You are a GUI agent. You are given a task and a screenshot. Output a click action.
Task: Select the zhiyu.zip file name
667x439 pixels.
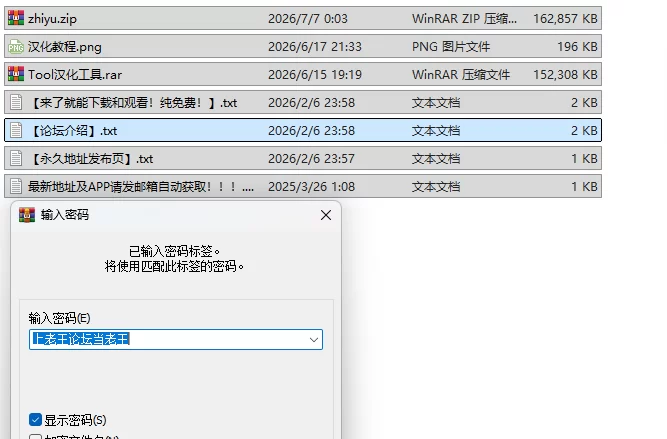coord(52,19)
